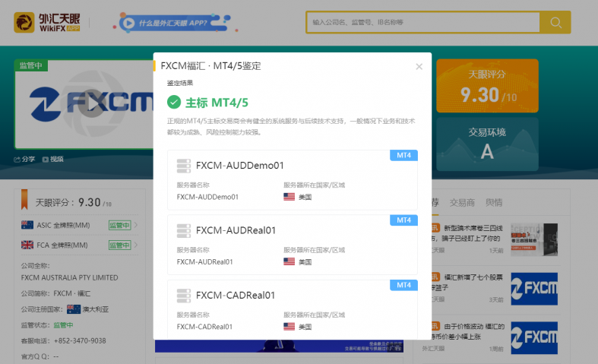Click the Australian flag beside ASIC
This screenshot has width=598, height=364.
[27, 225]
